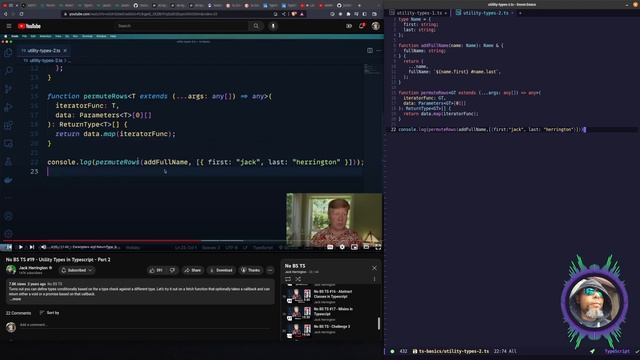Viewport: 640px width, 360px height.
Task: Toggle theater mode in the player
Action: (366, 247)
